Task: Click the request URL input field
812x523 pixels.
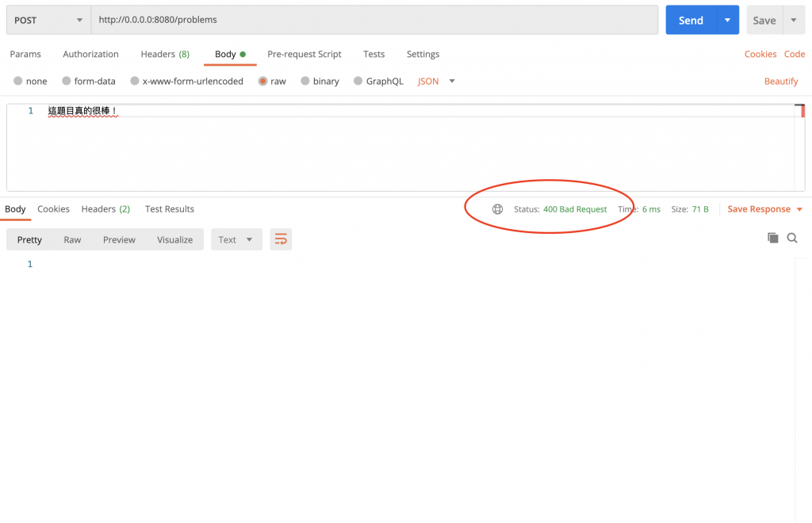Action: point(374,20)
